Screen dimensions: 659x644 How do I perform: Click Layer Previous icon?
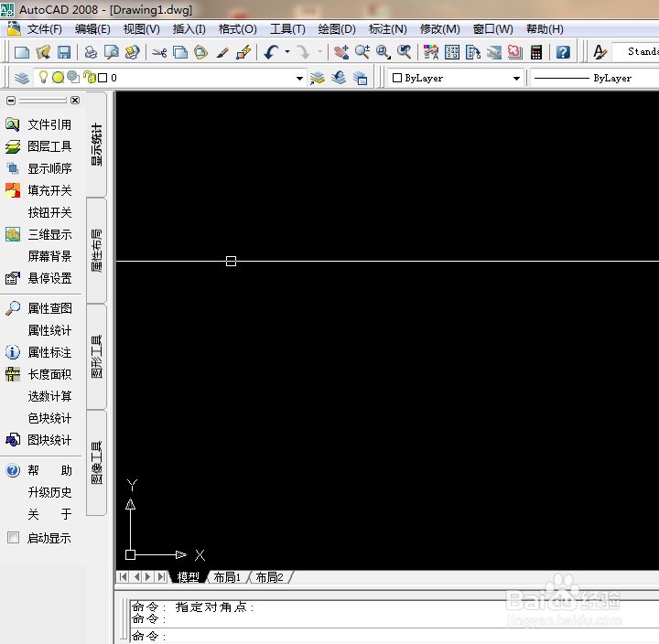coord(339,78)
